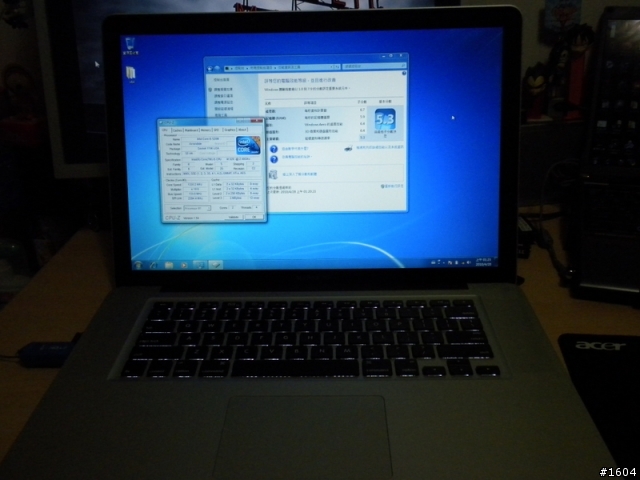Viewport: 640px width, 480px height.
Task: Switch to the SPD tab in CPU-Z
Action: click(217, 130)
